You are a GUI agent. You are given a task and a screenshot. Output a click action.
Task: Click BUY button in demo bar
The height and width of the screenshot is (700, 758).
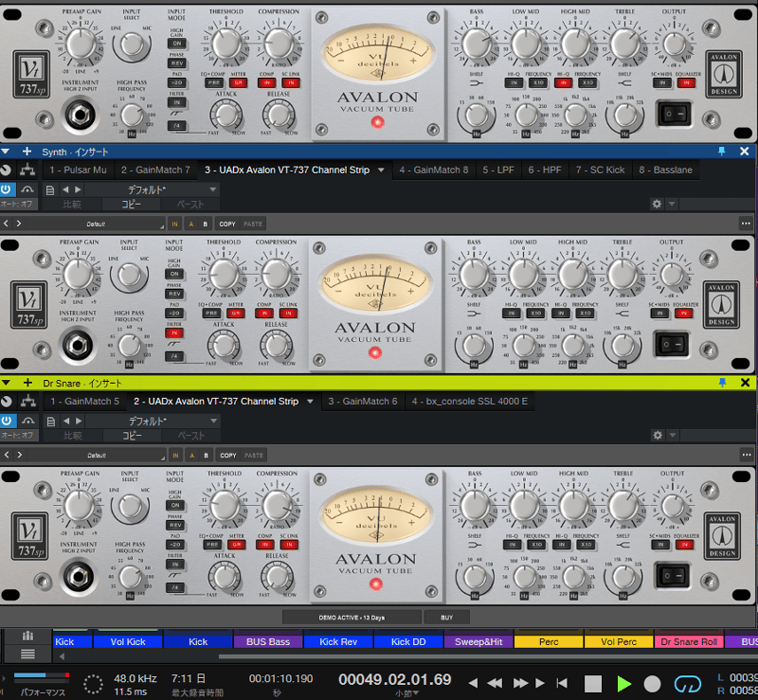click(446, 618)
